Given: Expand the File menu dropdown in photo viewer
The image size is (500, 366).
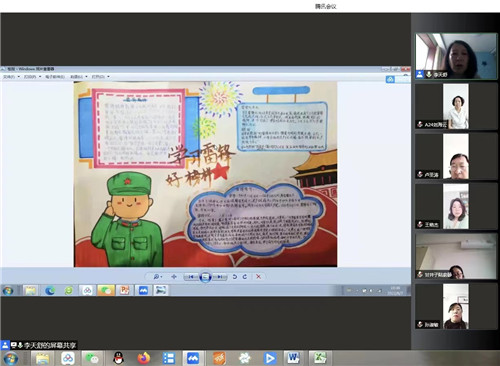Looking at the screenshot, I should coord(11,77).
